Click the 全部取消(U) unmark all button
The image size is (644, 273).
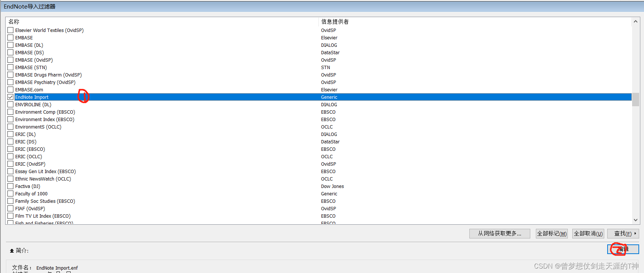click(588, 234)
